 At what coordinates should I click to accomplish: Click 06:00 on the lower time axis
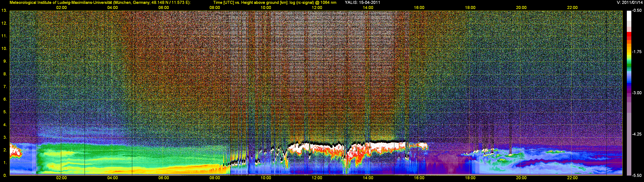(164, 178)
